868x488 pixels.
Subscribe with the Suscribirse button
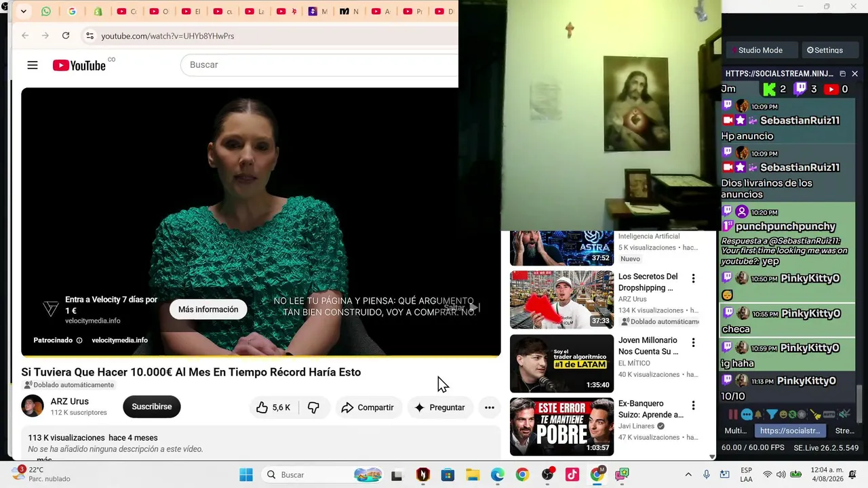pyautogui.click(x=152, y=407)
